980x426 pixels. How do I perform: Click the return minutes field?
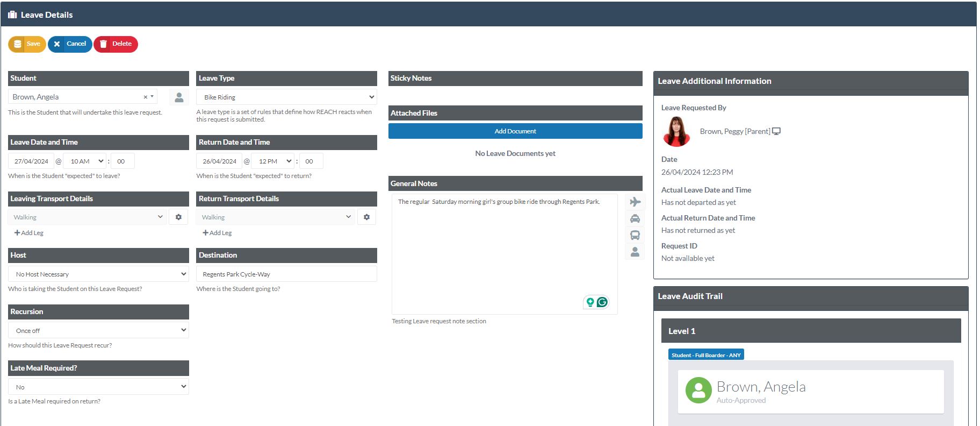click(311, 161)
